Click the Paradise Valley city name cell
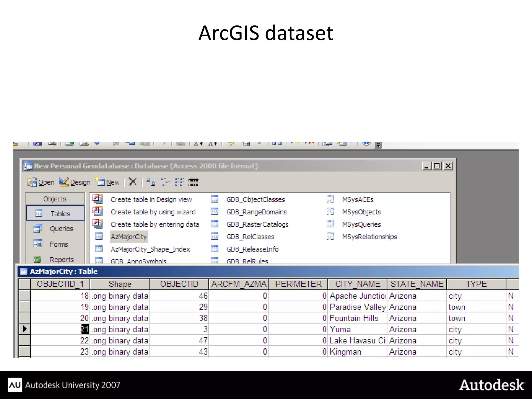The image size is (532, 399). point(358,307)
